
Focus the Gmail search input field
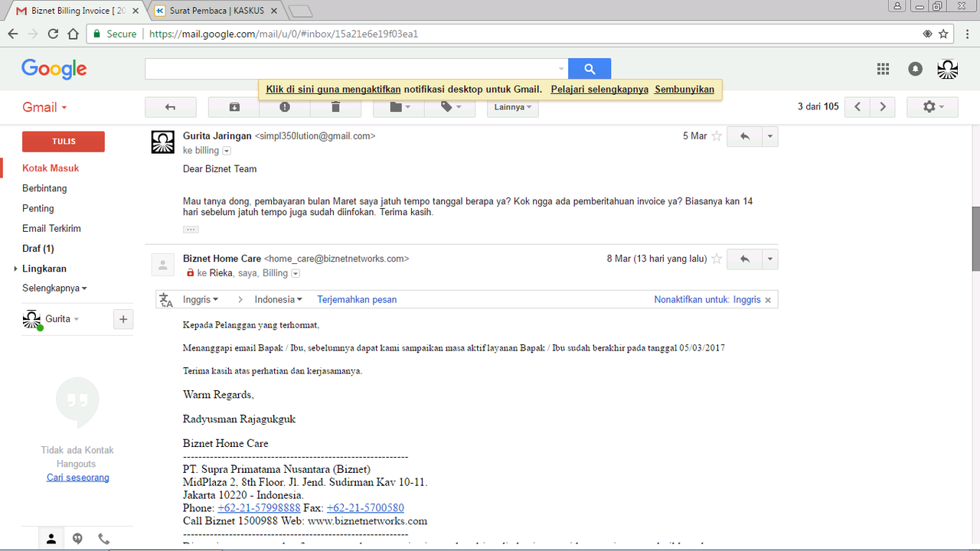(351, 69)
